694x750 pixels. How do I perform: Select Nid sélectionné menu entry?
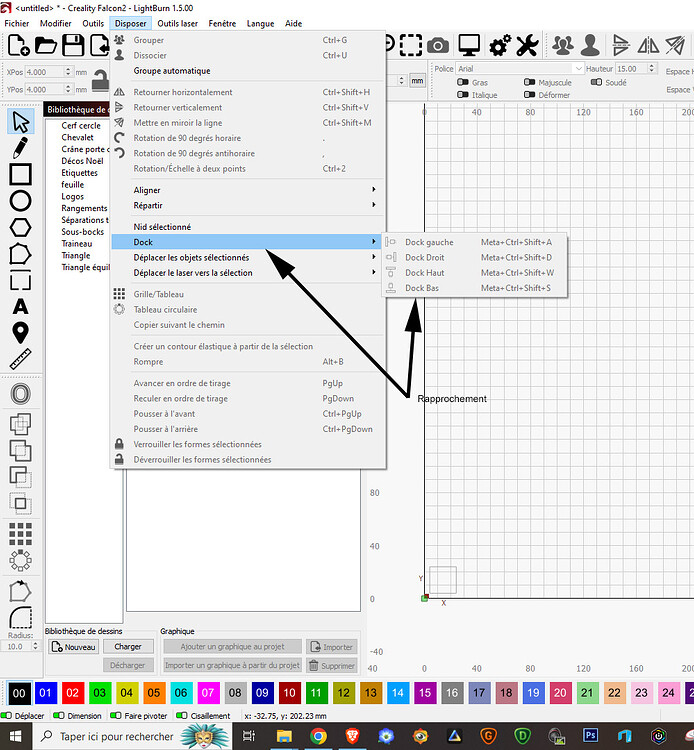248,227
